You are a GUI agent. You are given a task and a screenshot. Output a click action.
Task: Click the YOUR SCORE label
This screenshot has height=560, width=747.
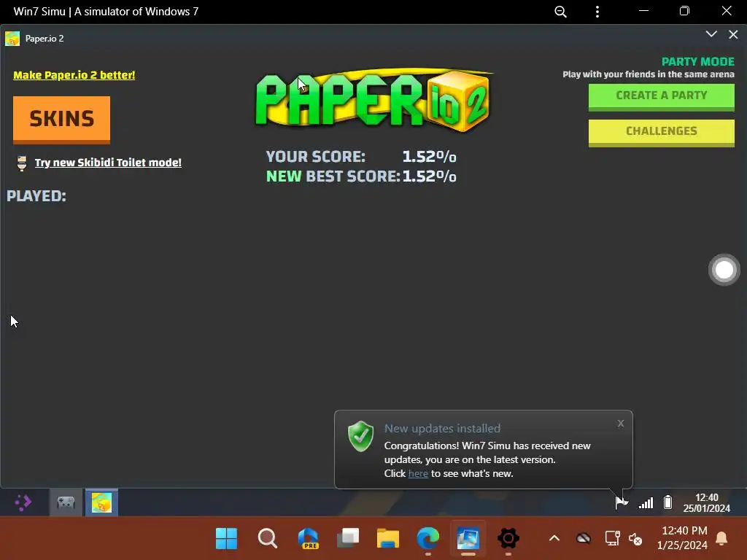[x=315, y=157]
